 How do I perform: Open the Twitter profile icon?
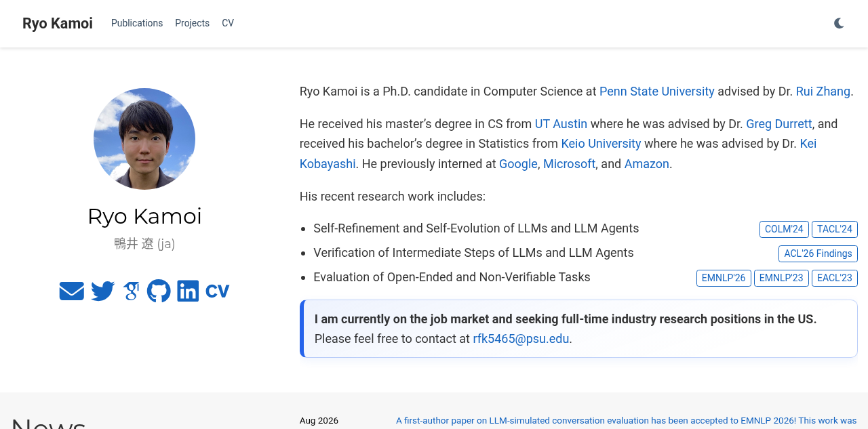[103, 291]
